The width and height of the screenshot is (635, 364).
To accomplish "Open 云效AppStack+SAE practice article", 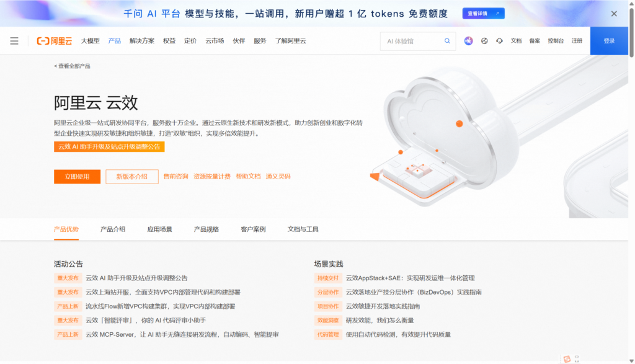I will [411, 278].
